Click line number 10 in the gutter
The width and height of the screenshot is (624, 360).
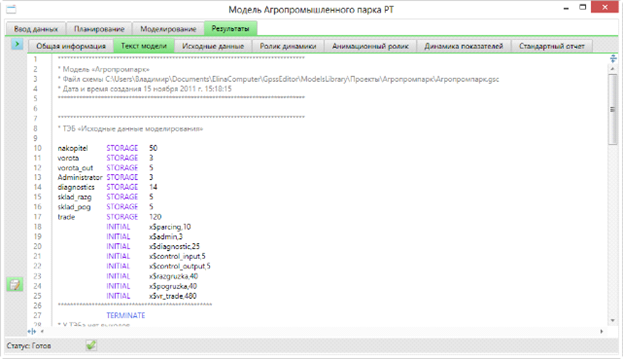(37, 148)
